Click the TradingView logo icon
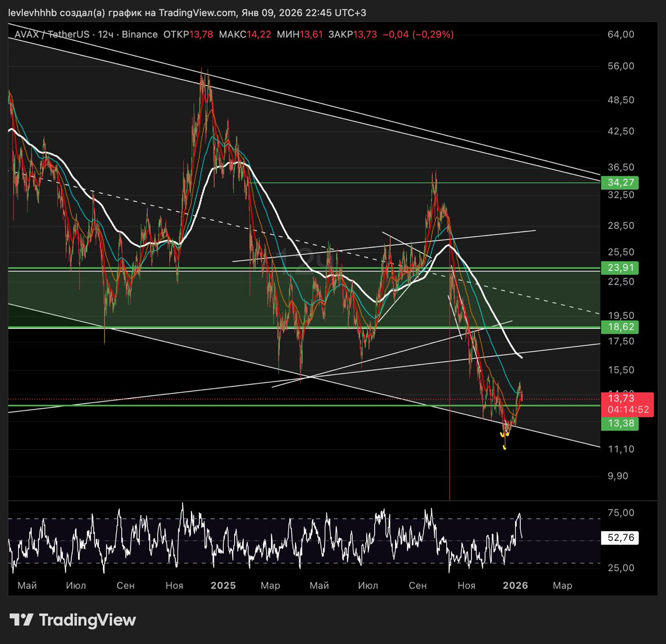Screen dimensions: 666x644 21,620
